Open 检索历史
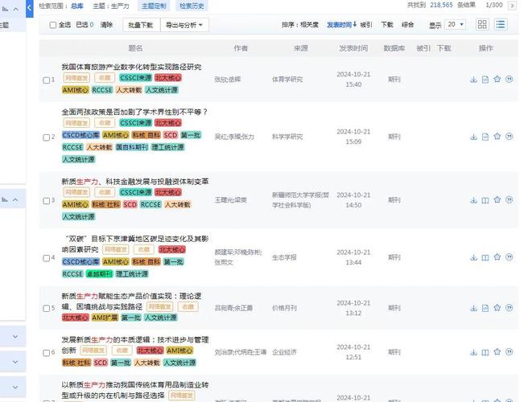The width and height of the screenshot is (532, 402). [x=192, y=6]
